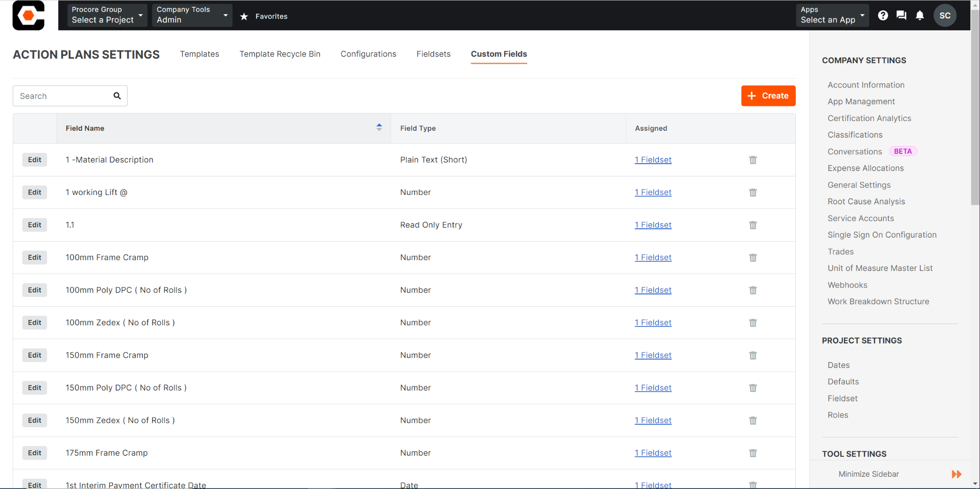Image resolution: width=980 pixels, height=489 pixels.
Task: Edit the 100mm Frame Cramp field
Action: (35, 257)
